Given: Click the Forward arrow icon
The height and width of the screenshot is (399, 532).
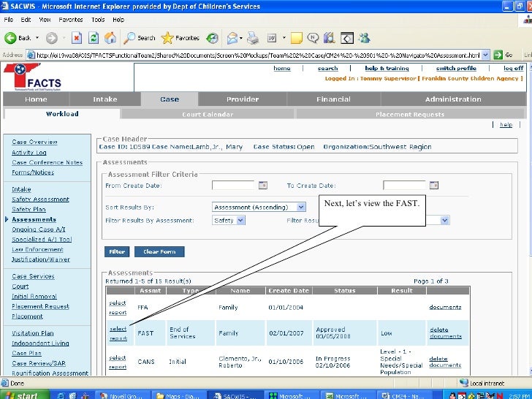Looking at the screenshot, I should 52,38.
